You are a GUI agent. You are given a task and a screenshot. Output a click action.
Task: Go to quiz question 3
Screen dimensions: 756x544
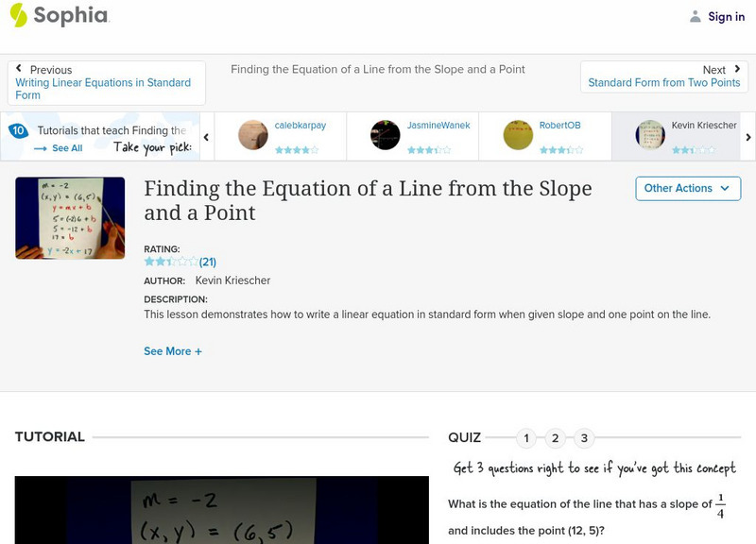tap(584, 438)
